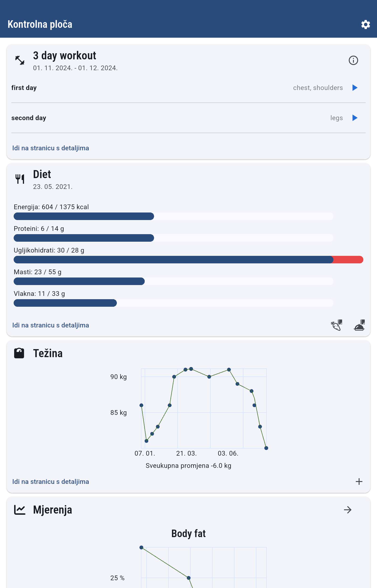Click the last point on weight chart
Viewport: 377px width, 588px height.
(266, 448)
